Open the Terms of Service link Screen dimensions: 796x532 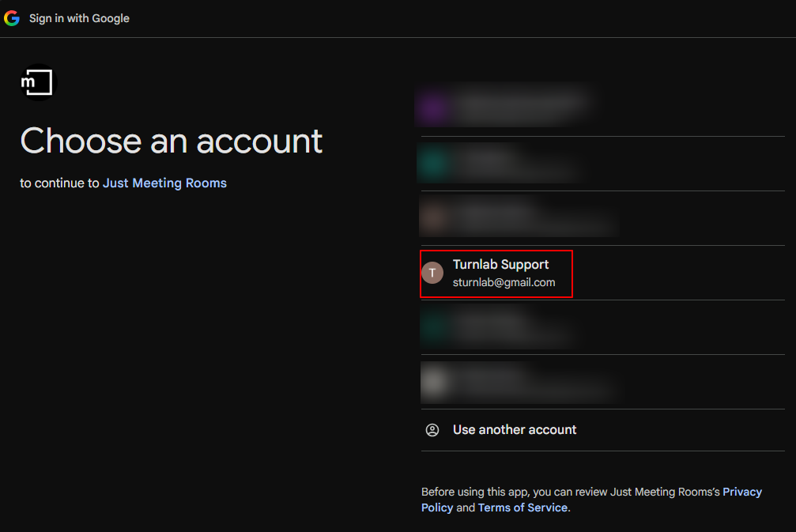tap(522, 507)
